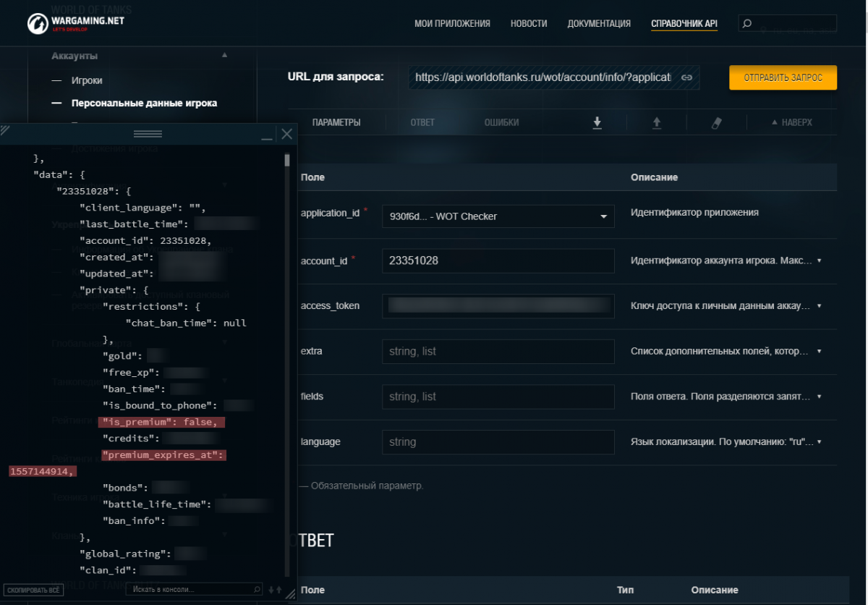Click the extra input field
868x605 pixels.
point(498,351)
